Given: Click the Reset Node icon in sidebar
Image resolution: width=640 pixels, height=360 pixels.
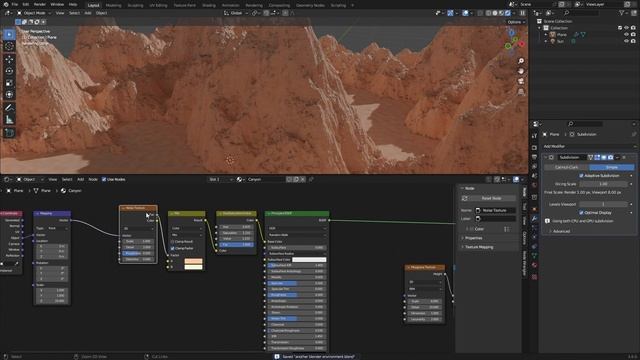Looking at the screenshot, I should (x=464, y=198).
